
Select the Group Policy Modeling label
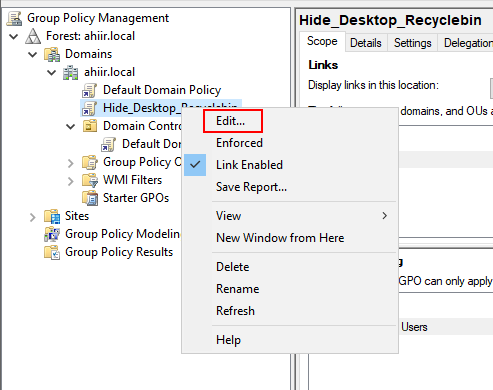(x=122, y=234)
